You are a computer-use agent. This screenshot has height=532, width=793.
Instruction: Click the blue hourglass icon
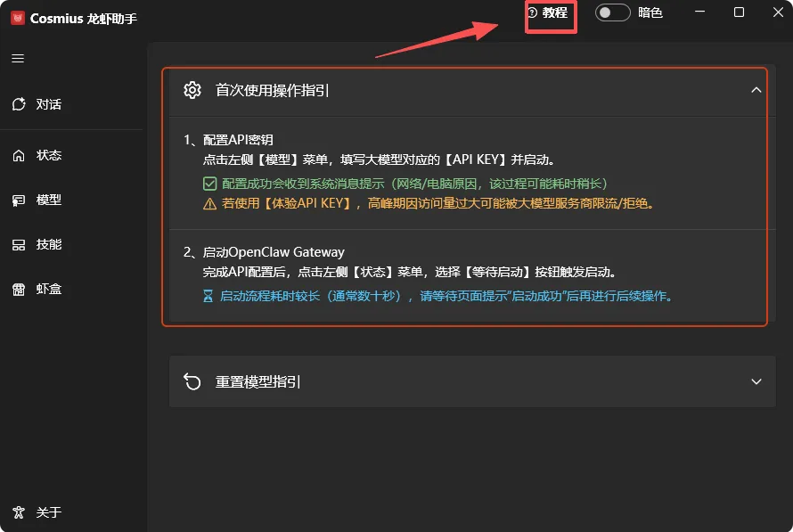[x=208, y=296]
